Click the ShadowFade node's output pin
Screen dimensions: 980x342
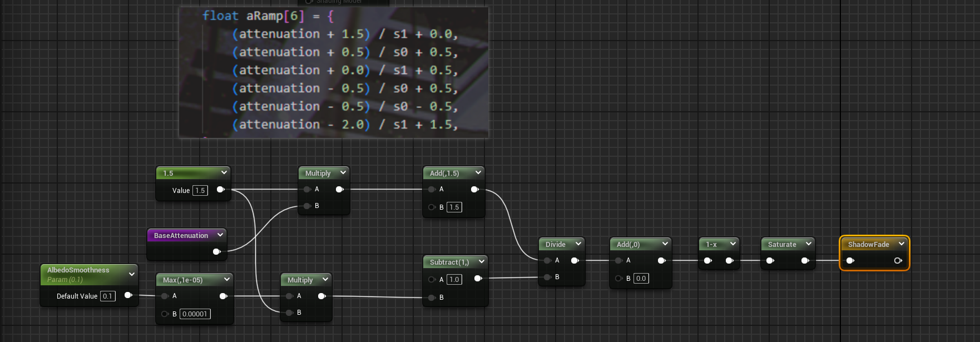click(898, 260)
